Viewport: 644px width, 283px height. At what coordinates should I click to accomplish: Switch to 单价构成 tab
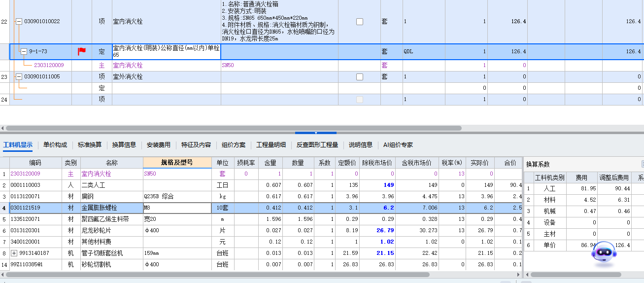click(55, 145)
